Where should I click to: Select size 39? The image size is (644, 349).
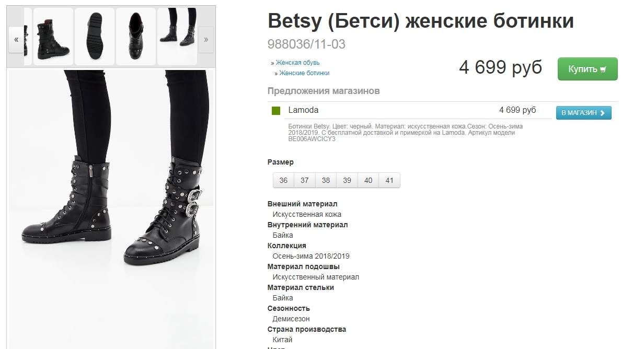(x=347, y=180)
